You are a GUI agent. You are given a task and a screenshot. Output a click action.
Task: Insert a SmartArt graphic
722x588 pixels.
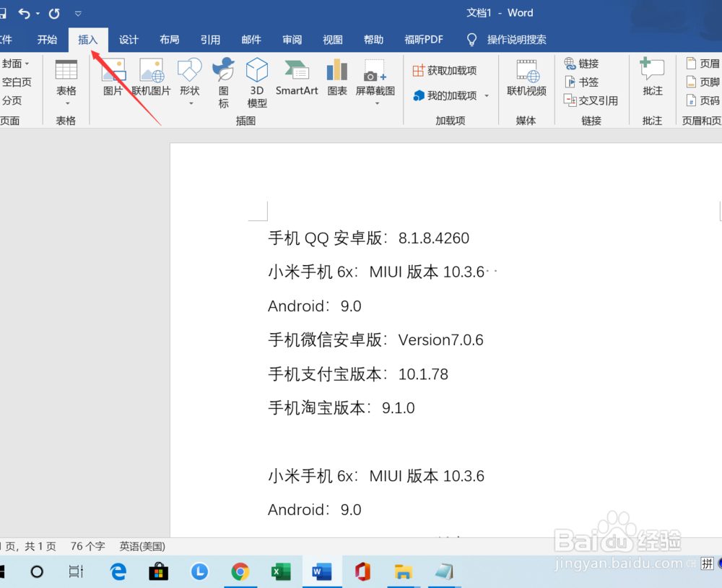pyautogui.click(x=297, y=77)
